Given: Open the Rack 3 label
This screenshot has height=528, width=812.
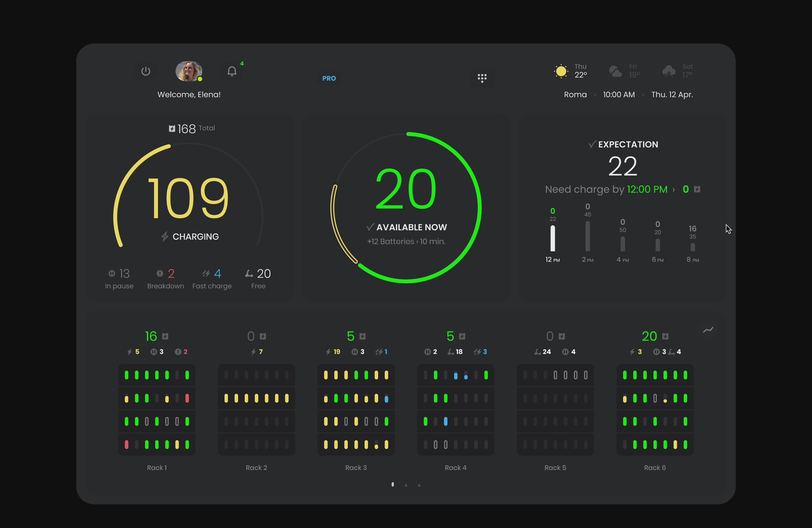Looking at the screenshot, I should point(356,468).
